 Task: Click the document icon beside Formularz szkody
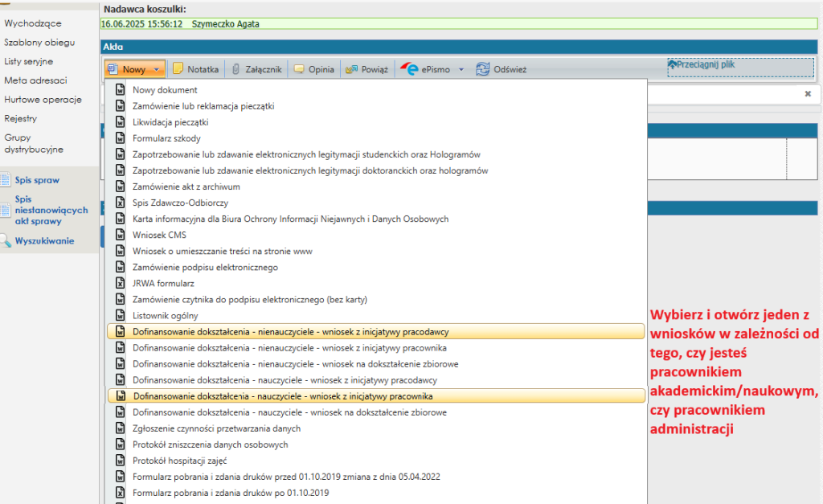121,138
